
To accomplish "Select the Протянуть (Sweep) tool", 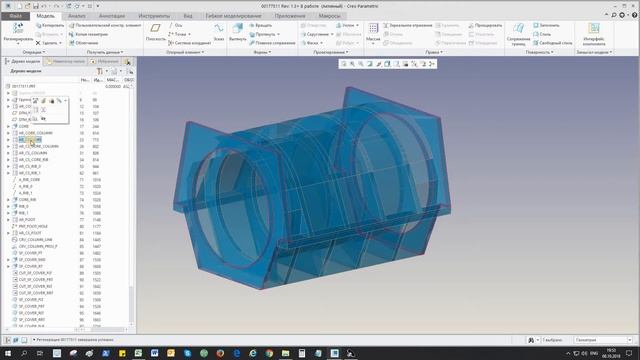I will click(x=264, y=34).
